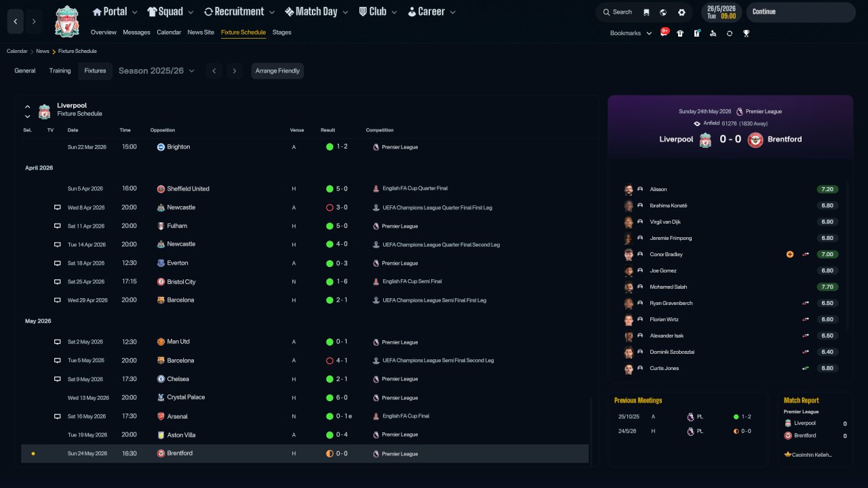This screenshot has width=868, height=488.
Task: Open the Match Day dropdown menu
Action: coord(317,12)
